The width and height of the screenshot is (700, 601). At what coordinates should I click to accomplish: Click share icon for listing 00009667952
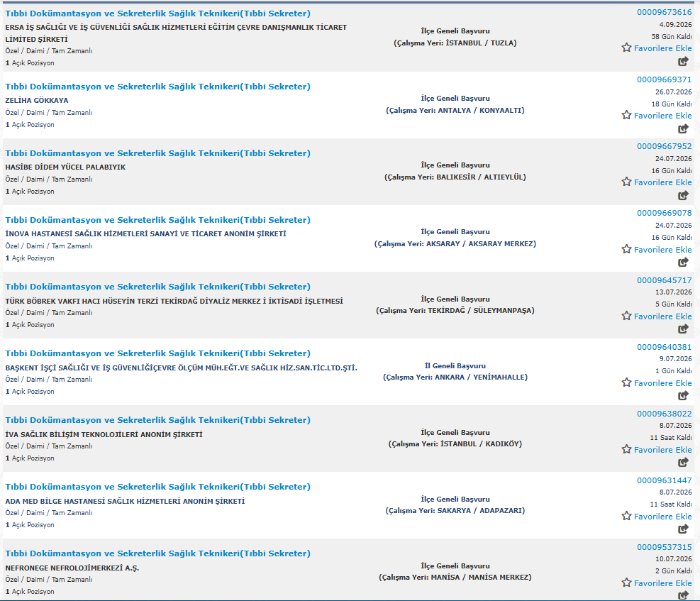[x=683, y=196]
